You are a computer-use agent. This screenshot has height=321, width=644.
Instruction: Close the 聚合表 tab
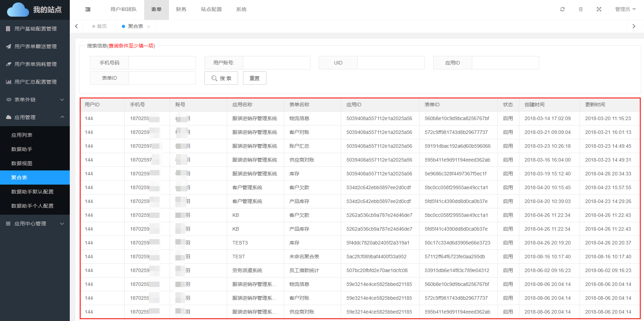click(148, 27)
